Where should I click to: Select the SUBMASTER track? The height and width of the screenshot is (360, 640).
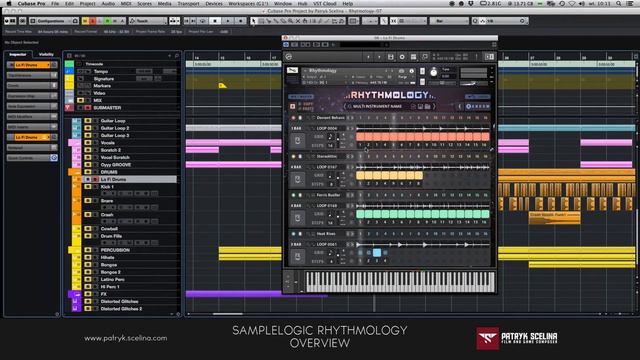107,108
